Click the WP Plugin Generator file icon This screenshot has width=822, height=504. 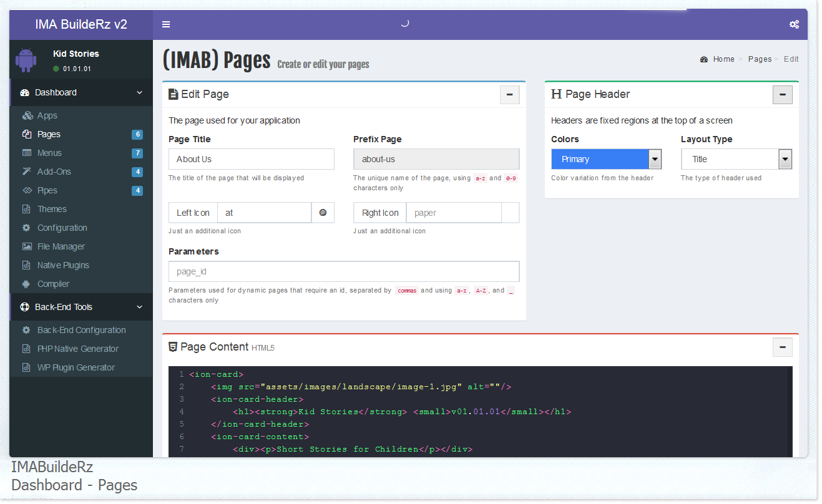[26, 367]
